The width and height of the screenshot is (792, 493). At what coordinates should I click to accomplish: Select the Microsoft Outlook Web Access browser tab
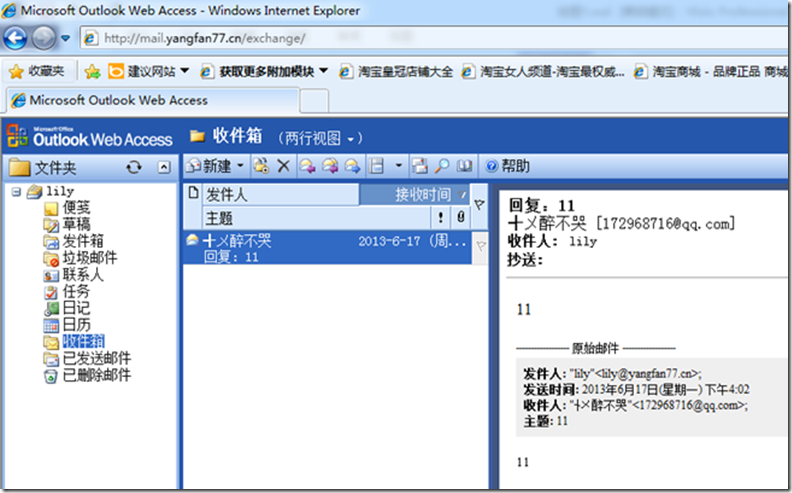tap(153, 100)
